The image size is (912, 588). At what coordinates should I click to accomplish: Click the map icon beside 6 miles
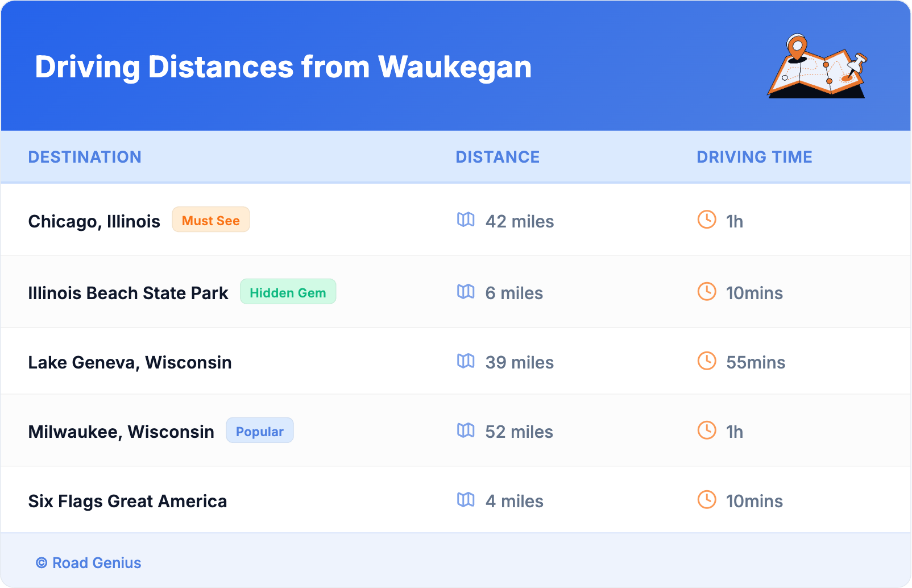tap(466, 292)
